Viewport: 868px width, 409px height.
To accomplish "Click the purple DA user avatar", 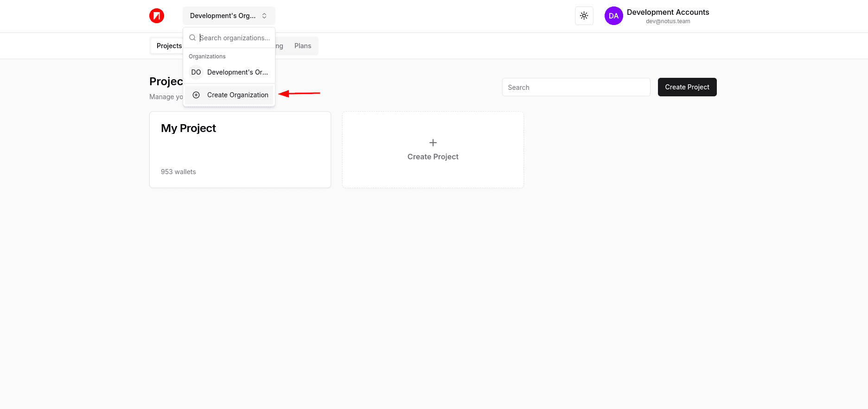I will click(x=613, y=16).
